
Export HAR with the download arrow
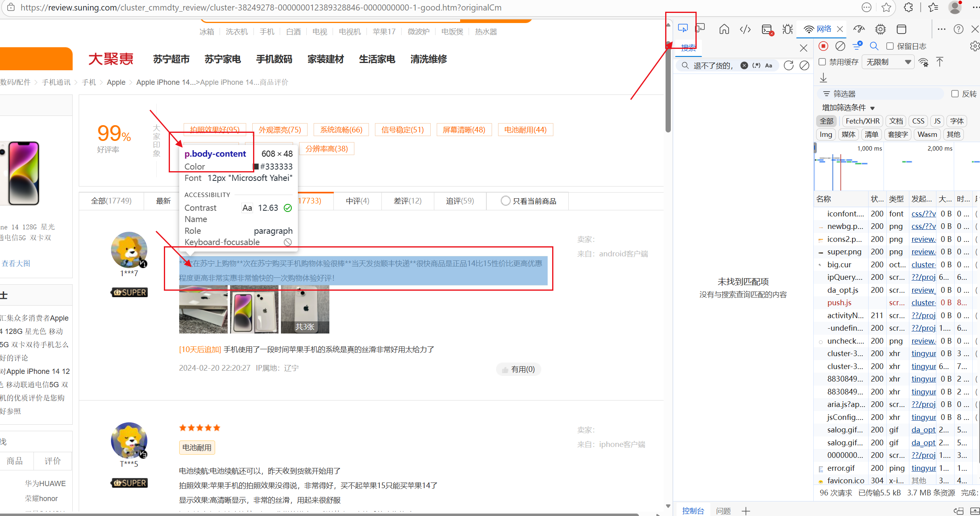824,78
